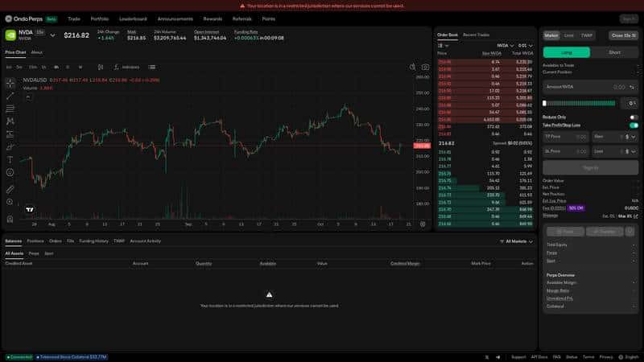Select the ruler measure tool
Screen dimensions: 644x362
(x=10, y=189)
